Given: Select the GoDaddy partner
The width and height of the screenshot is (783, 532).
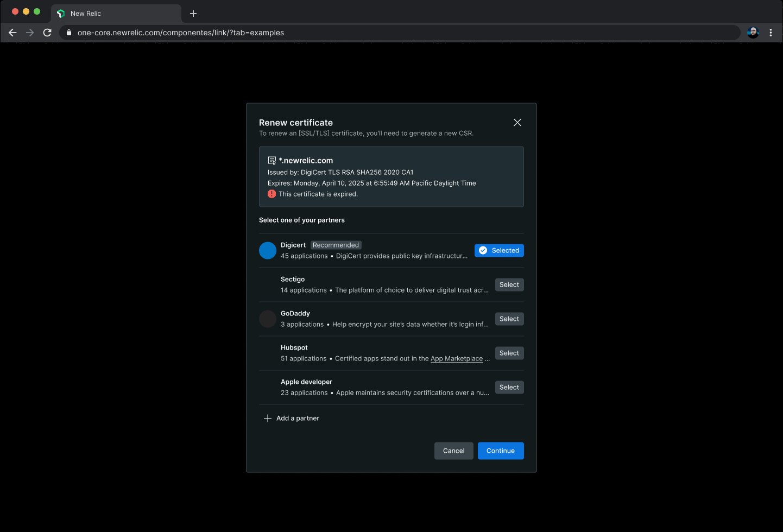Looking at the screenshot, I should [509, 319].
